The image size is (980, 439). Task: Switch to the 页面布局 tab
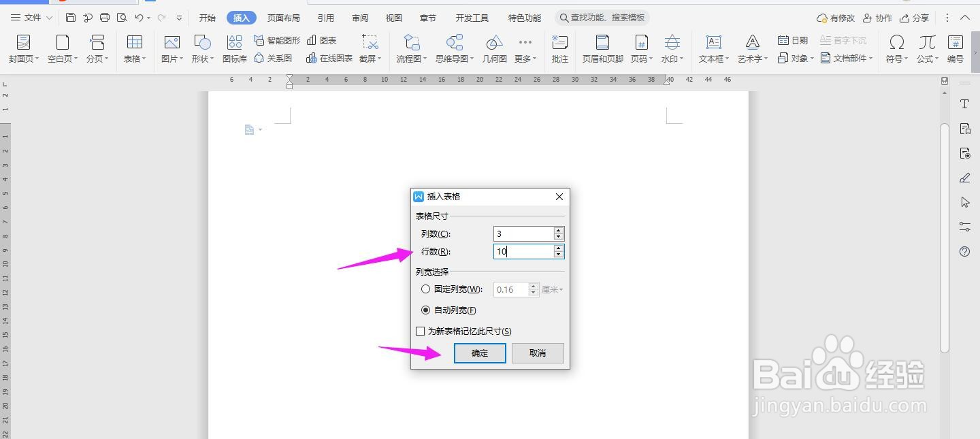[x=283, y=18]
